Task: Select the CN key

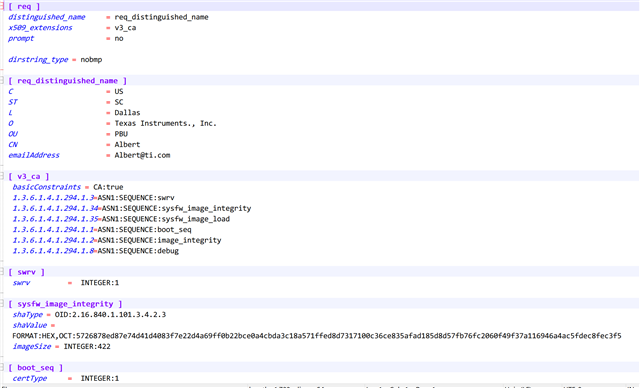Action: 13,144
